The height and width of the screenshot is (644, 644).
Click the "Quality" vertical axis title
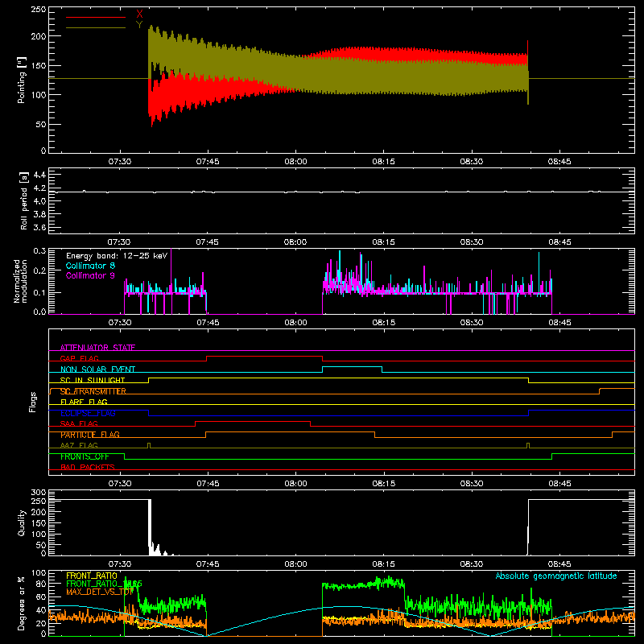coord(22,522)
